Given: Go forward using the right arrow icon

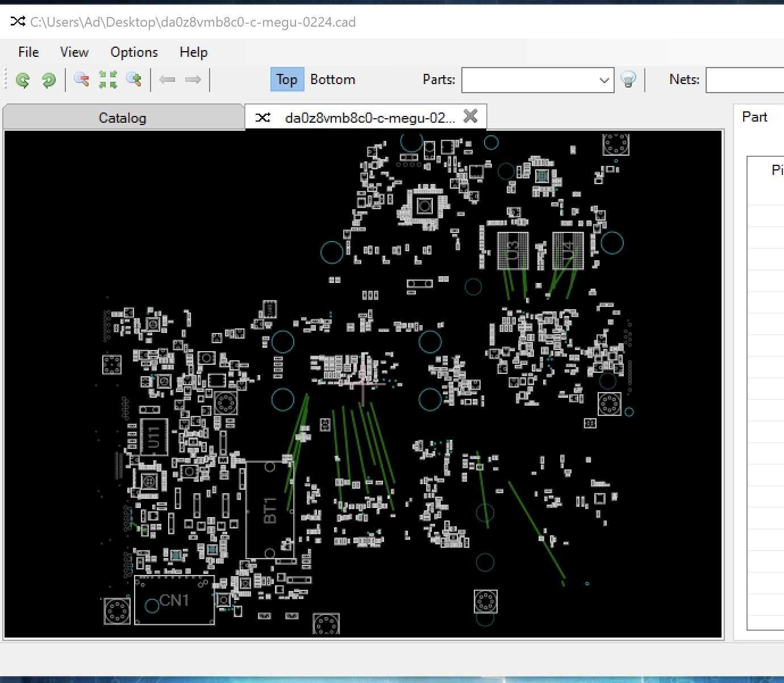Looking at the screenshot, I should click(193, 80).
